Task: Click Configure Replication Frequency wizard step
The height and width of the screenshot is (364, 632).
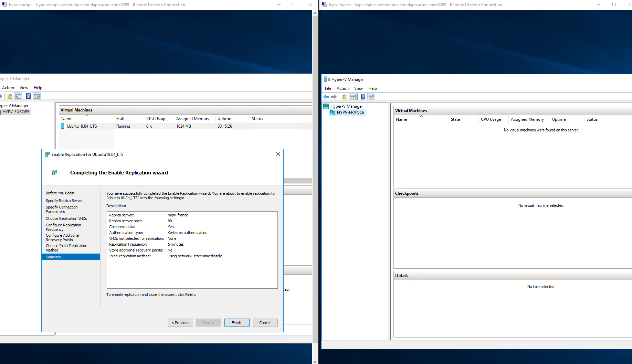Action: click(64, 227)
